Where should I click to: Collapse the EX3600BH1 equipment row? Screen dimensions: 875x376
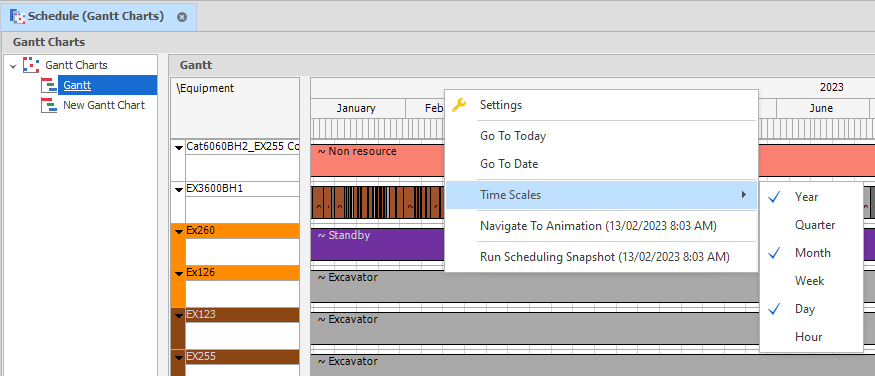[x=179, y=190]
